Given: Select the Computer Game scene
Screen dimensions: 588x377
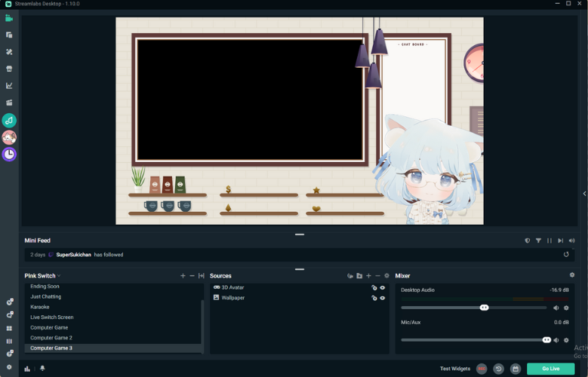Looking at the screenshot, I should 113,327.
